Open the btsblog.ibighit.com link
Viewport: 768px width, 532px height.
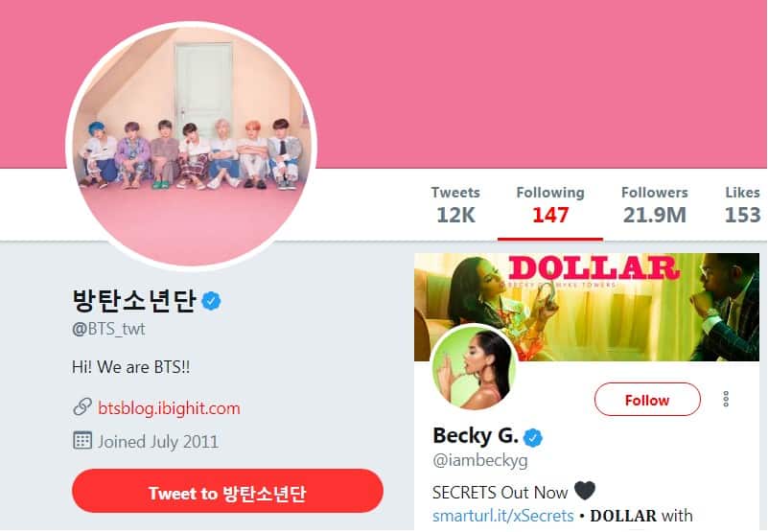[x=169, y=408]
